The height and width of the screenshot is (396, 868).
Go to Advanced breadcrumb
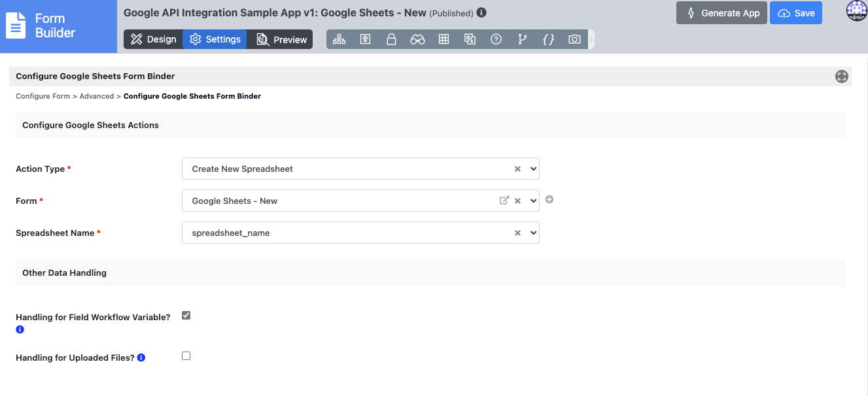pyautogui.click(x=97, y=96)
